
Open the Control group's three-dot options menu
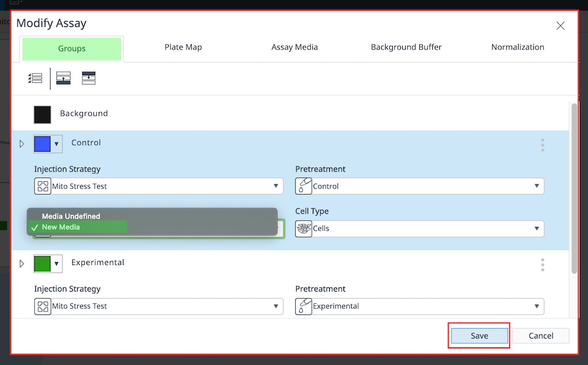542,145
